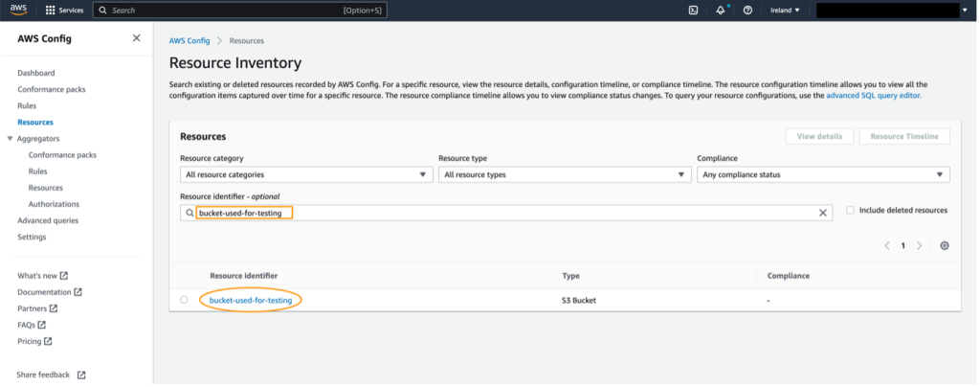The height and width of the screenshot is (387, 980).
Task: Click the Type column header
Action: 570,276
